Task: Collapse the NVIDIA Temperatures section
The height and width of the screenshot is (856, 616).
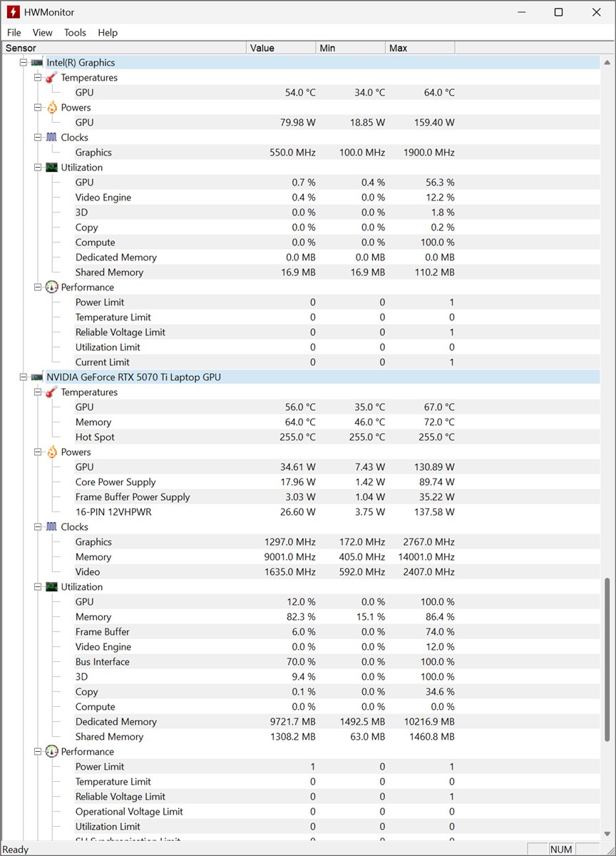Action: pyautogui.click(x=38, y=392)
